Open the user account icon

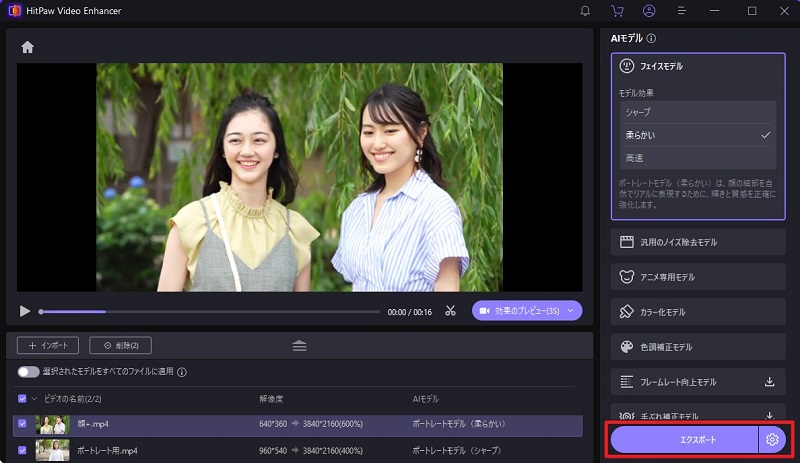649,11
